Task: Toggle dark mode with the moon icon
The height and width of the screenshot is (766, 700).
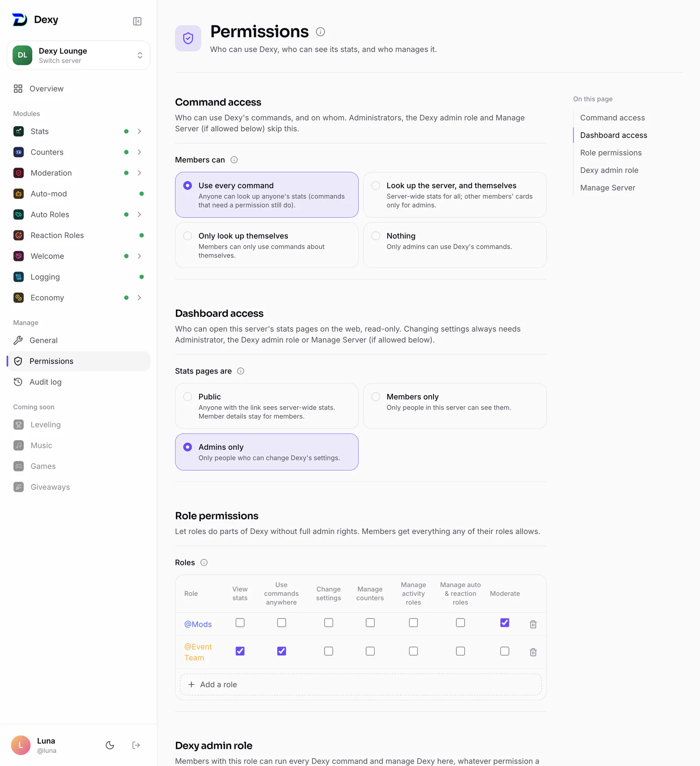Action: pyautogui.click(x=110, y=745)
